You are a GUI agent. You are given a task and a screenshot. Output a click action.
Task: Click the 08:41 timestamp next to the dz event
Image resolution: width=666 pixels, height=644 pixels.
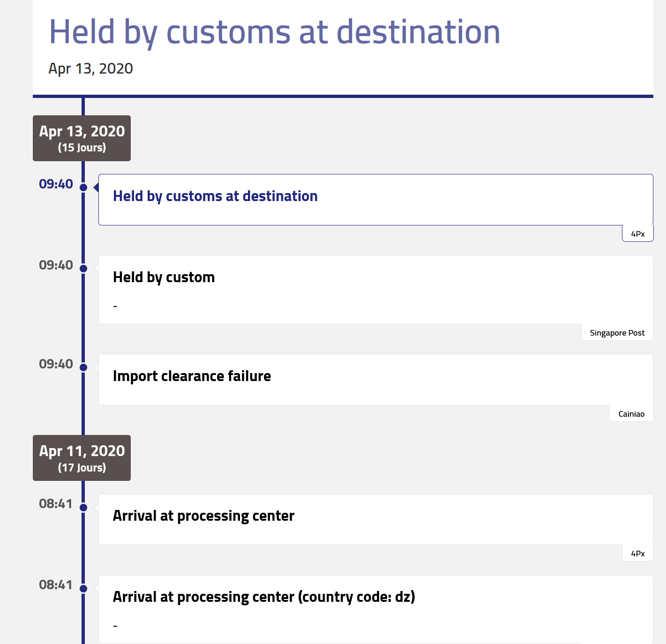(x=56, y=585)
